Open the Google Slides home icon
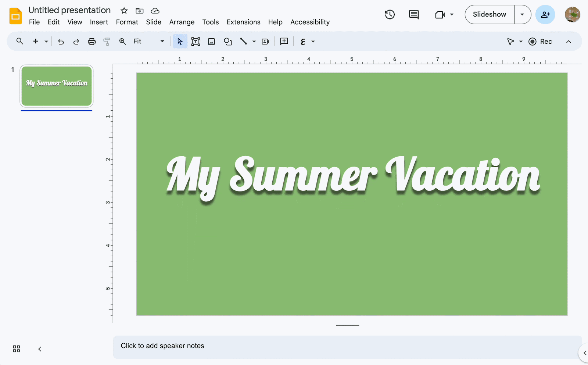The width and height of the screenshot is (588, 365). pyautogui.click(x=15, y=16)
